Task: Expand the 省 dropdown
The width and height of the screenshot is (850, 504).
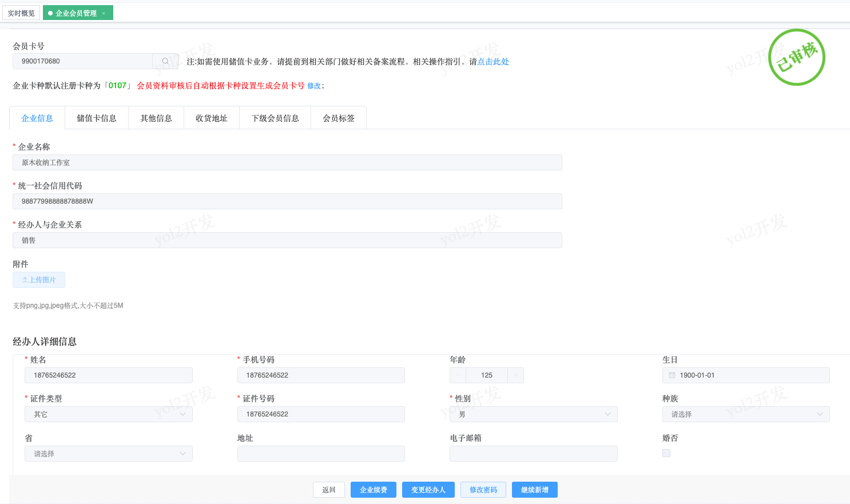Action: click(109, 454)
